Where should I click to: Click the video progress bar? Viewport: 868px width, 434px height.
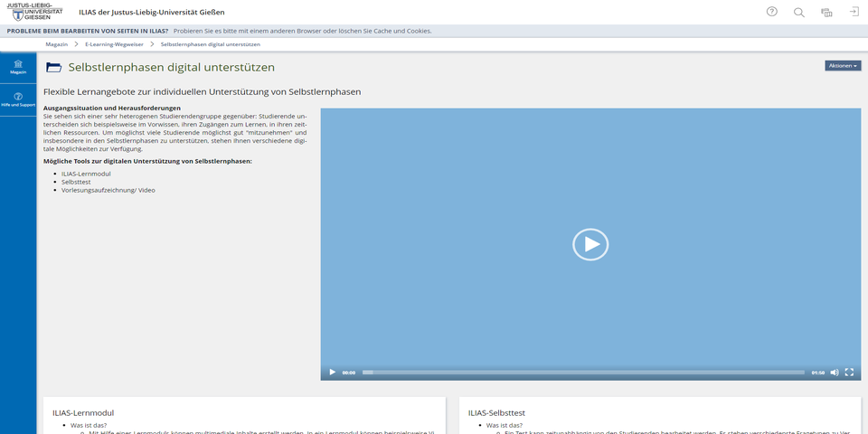(583, 373)
